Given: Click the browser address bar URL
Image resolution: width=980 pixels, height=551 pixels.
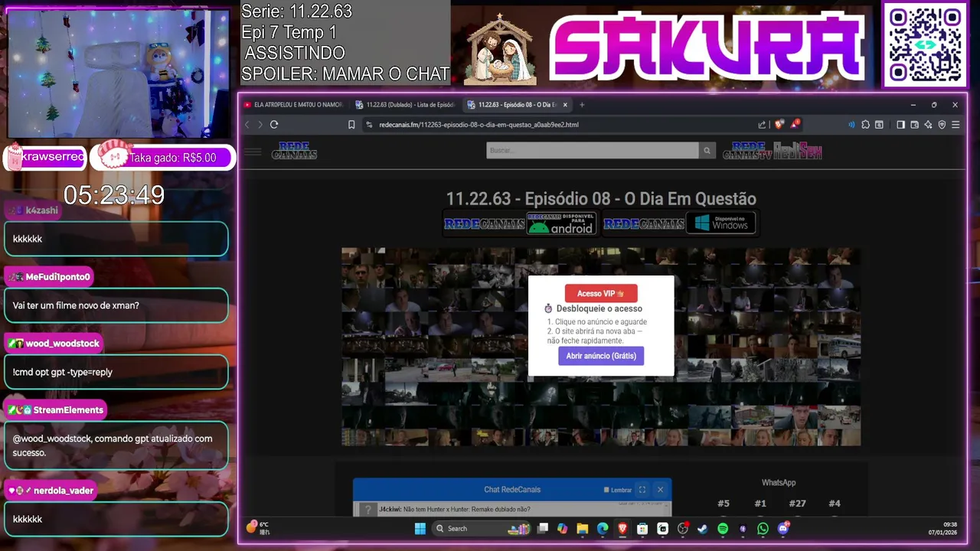Looking at the screenshot, I should point(479,125).
